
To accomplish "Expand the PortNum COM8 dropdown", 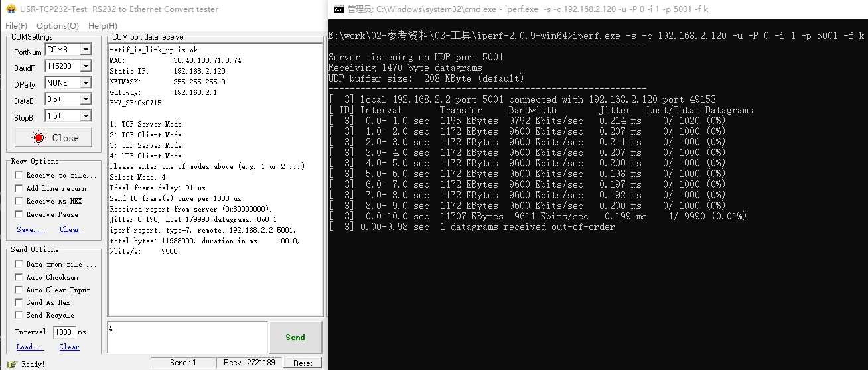I will (86, 50).
